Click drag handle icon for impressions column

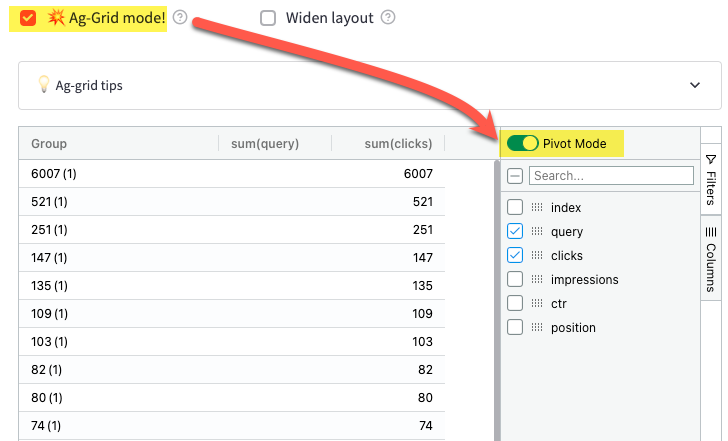point(537,280)
